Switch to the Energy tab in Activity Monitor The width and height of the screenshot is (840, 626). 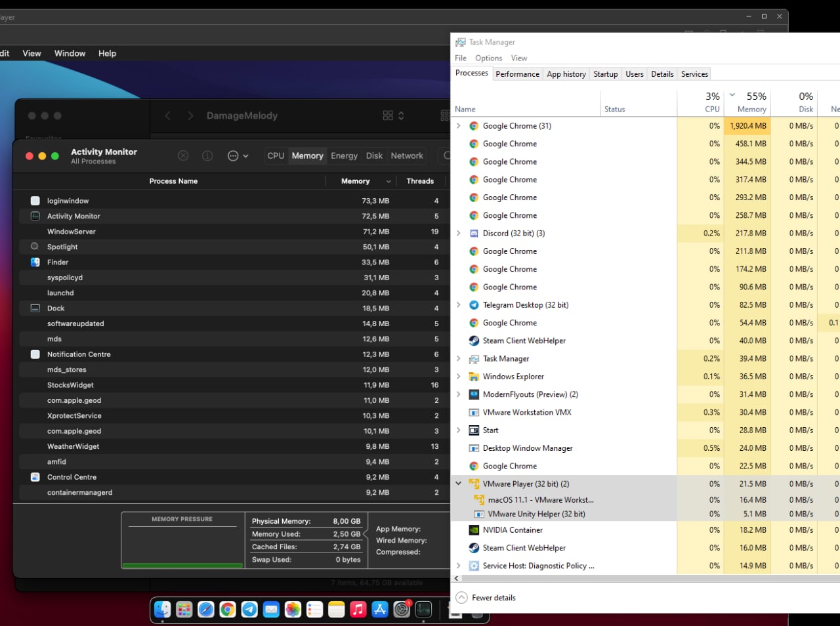344,156
